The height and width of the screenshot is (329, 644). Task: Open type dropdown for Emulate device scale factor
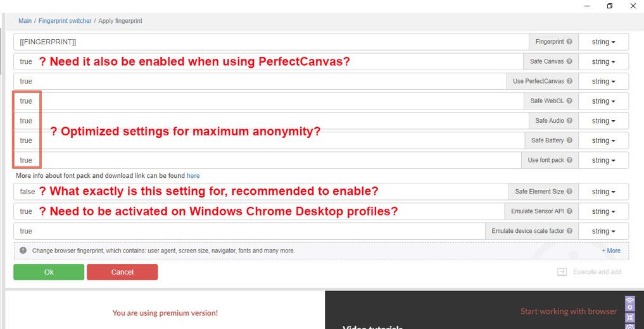(x=603, y=231)
